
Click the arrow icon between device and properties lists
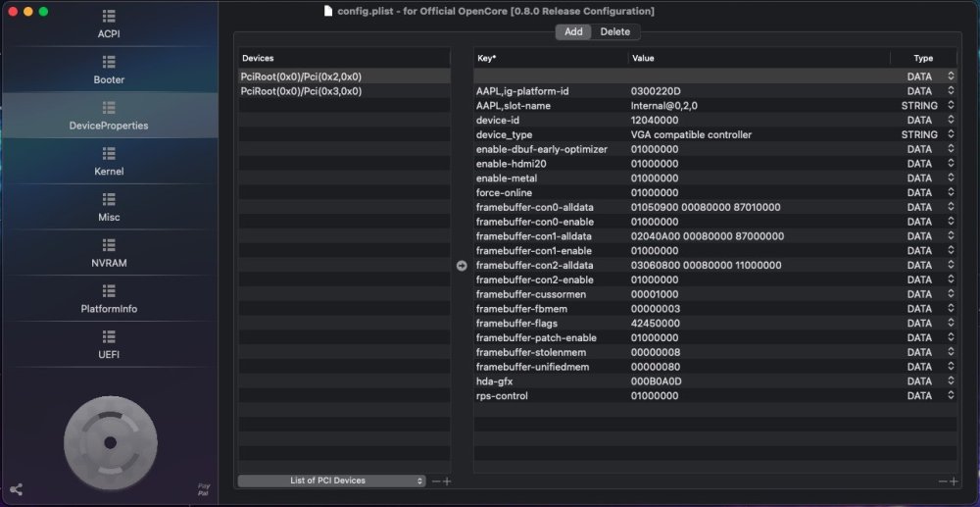point(462,266)
